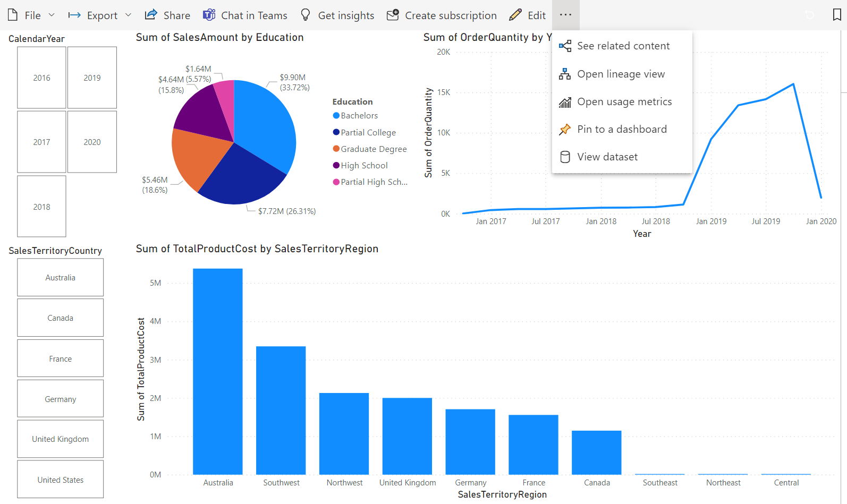Click the 2017 year slicer button
The image size is (847, 504).
point(41,142)
